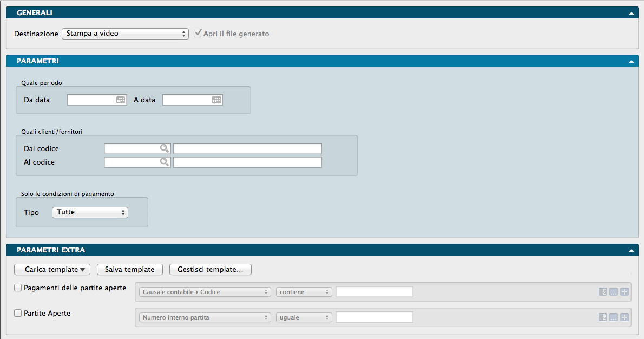Open the Tipo dropdown set to Tutte
The height and width of the screenshot is (339, 644).
[x=90, y=212]
